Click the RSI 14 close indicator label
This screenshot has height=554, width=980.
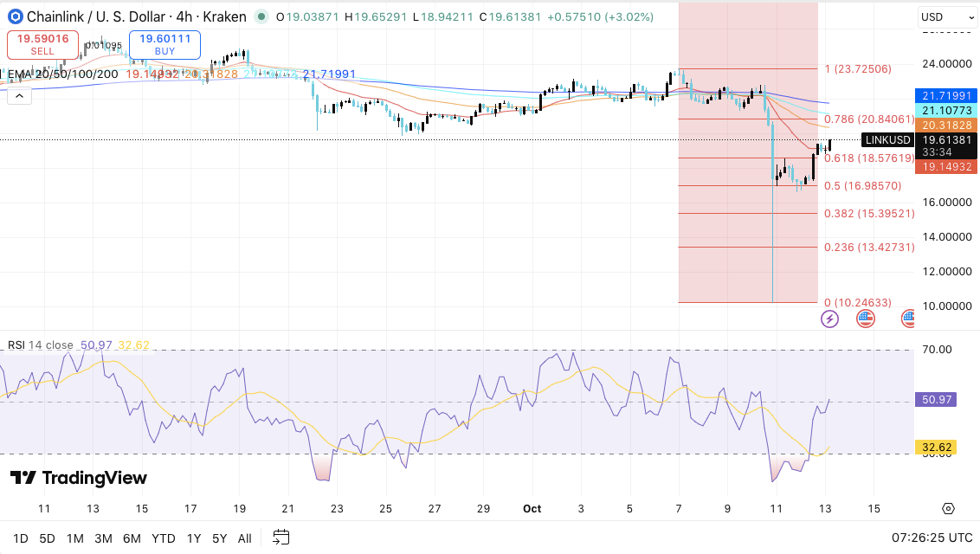point(41,345)
